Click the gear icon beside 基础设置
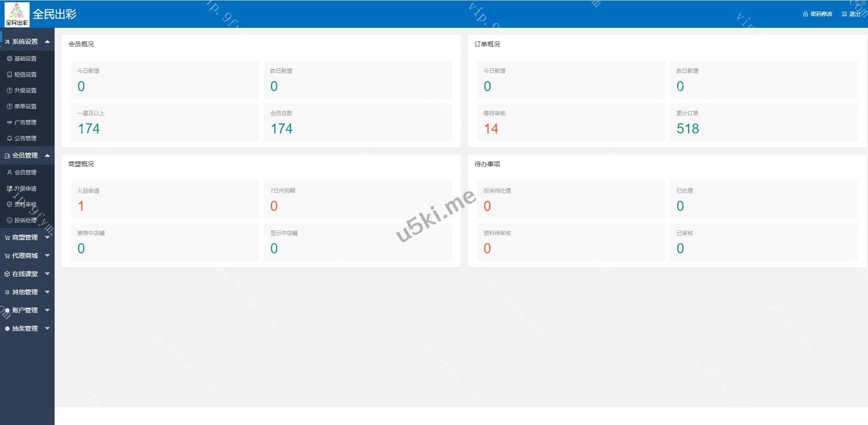The width and height of the screenshot is (868, 425). point(10,59)
